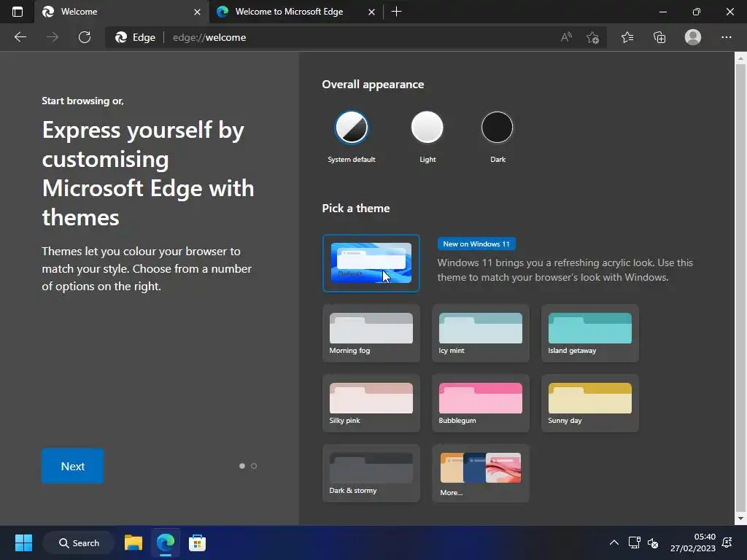Open the Windows Start menu
The image size is (747, 560).
click(23, 542)
